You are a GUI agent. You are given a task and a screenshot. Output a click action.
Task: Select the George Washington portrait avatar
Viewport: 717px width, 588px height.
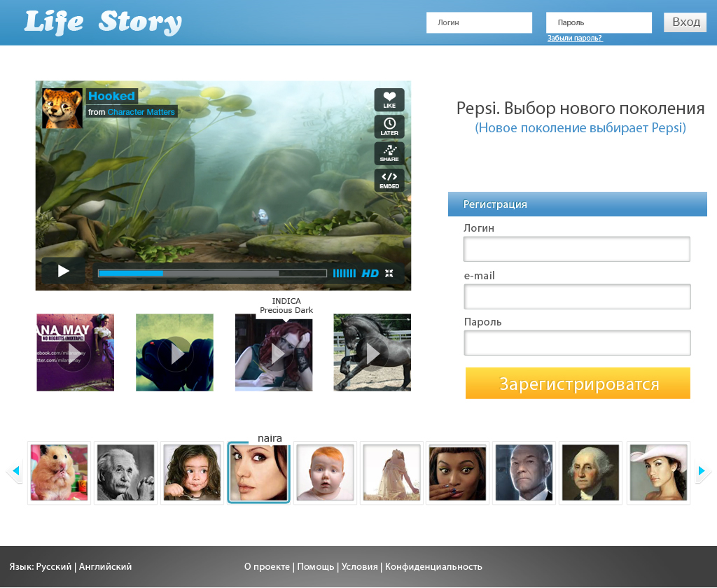(591, 472)
